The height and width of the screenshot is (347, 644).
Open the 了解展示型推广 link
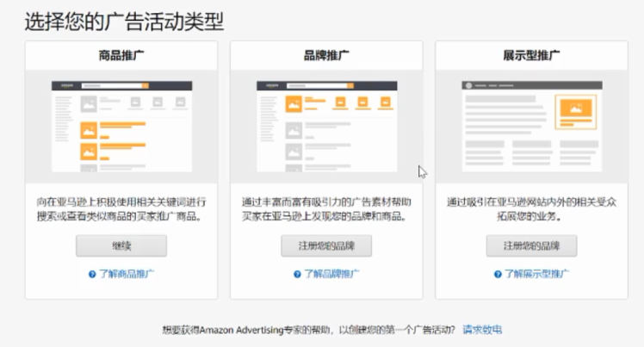[x=536, y=274]
